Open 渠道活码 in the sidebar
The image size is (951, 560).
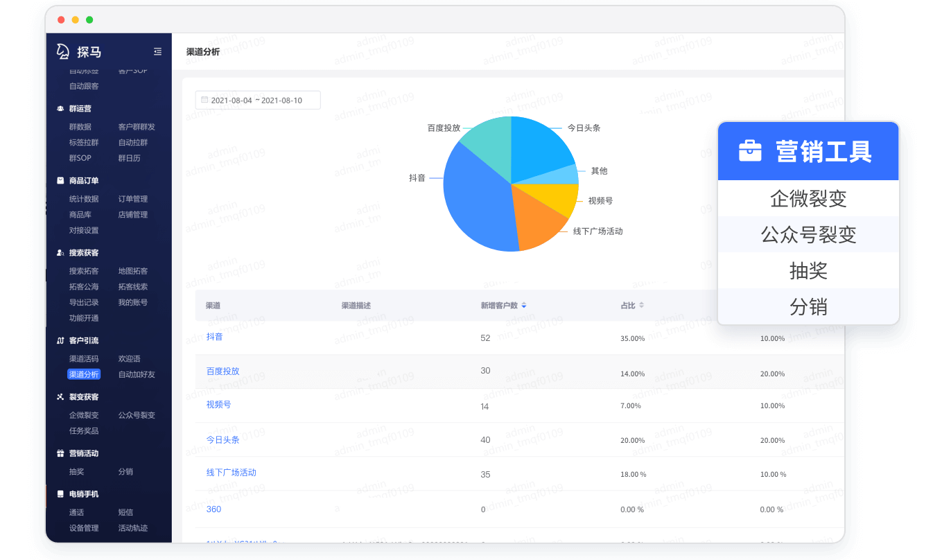(84, 359)
